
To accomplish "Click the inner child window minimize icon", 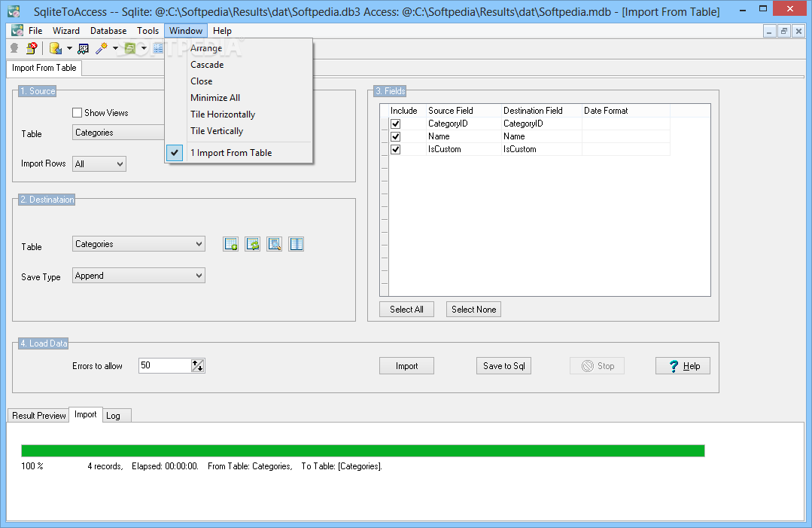I will pyautogui.click(x=770, y=32).
